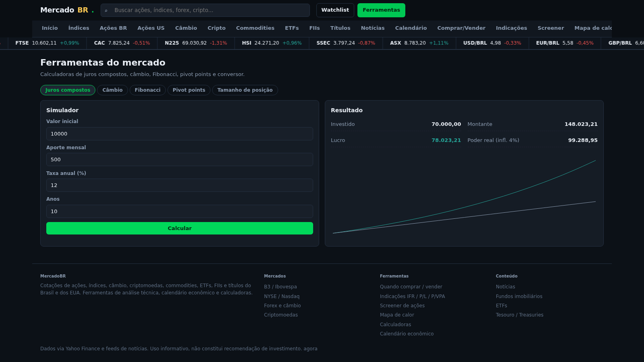Select the FTSE ticker quote
Screen dimensions: 644x362
(47, 43)
